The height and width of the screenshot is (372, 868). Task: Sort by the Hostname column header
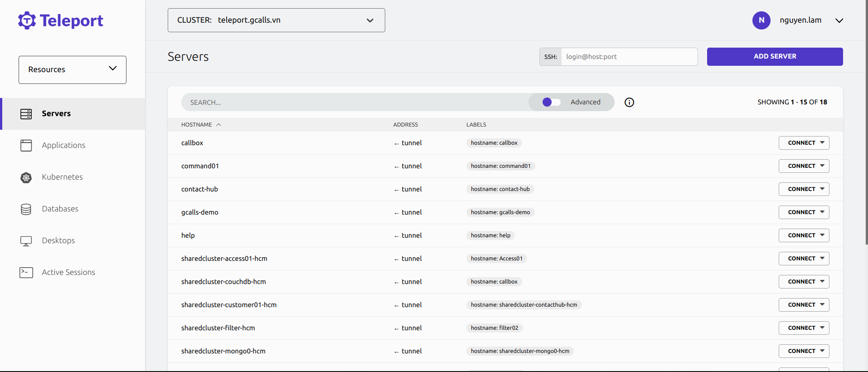197,125
